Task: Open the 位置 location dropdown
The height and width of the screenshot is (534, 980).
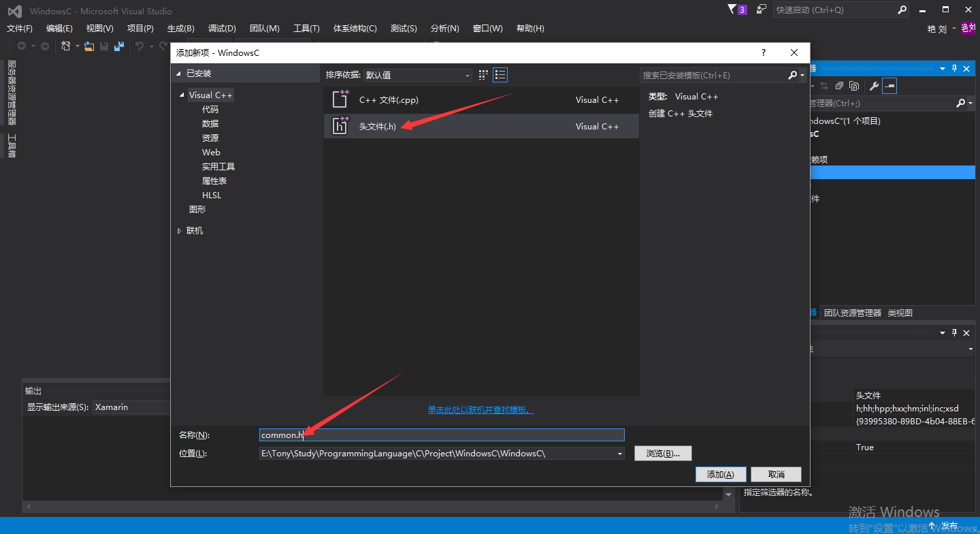Action: [x=619, y=454]
